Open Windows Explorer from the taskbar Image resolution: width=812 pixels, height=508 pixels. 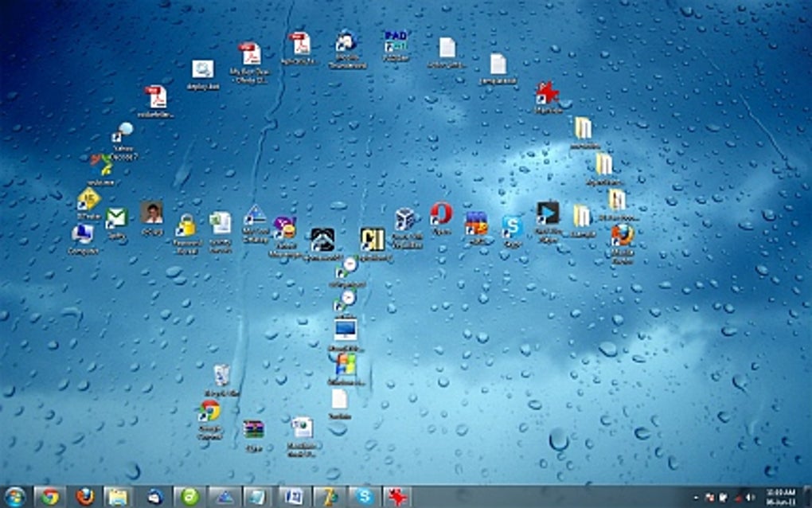[x=119, y=497]
